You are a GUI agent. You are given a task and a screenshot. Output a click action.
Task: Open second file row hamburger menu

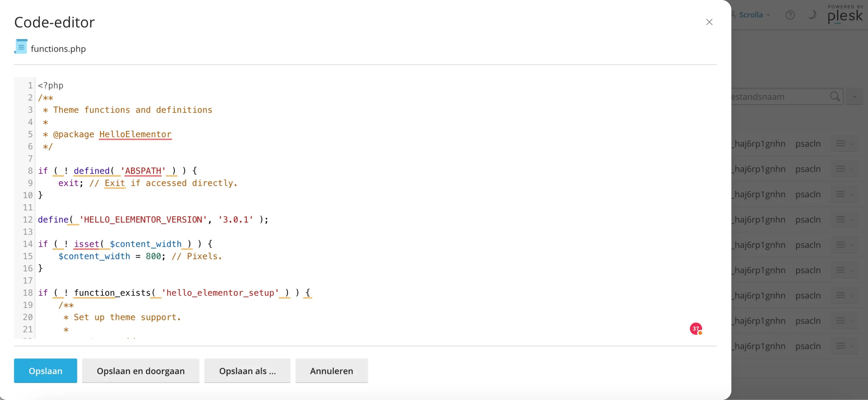841,169
